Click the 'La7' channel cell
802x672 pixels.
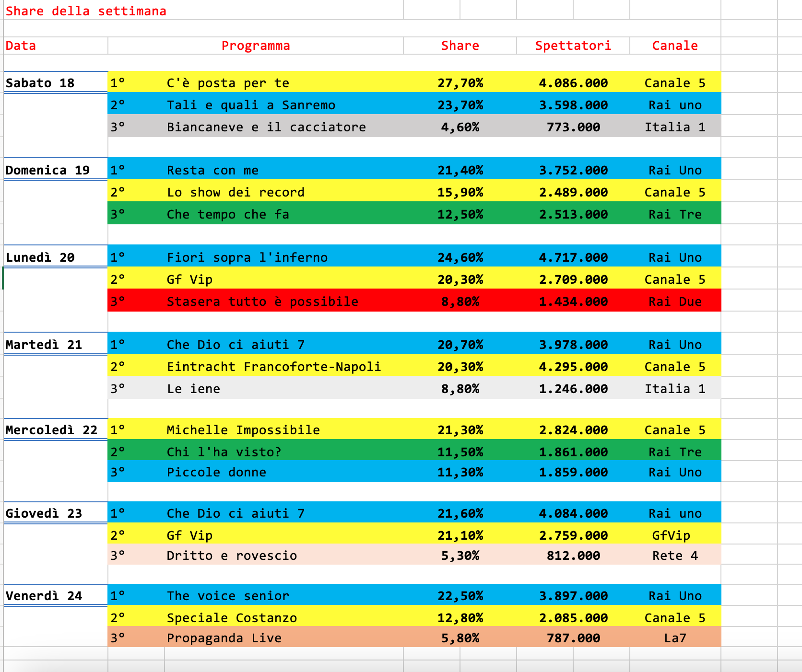coord(674,638)
